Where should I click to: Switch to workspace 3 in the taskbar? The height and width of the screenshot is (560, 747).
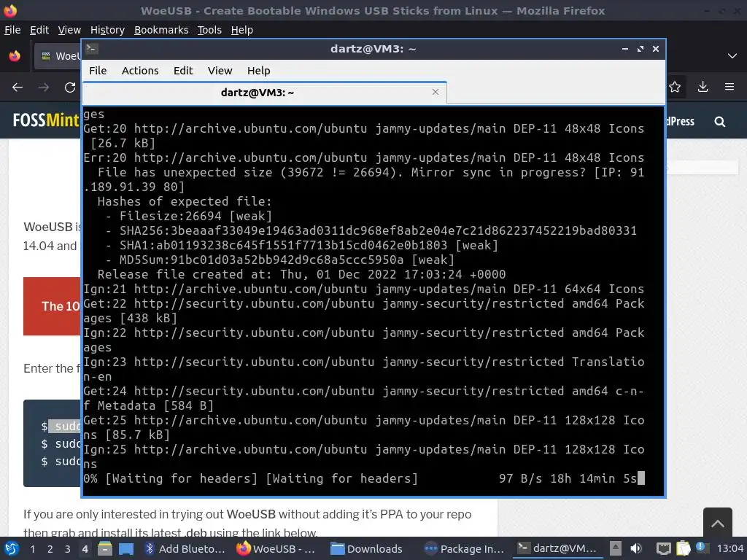click(68, 549)
